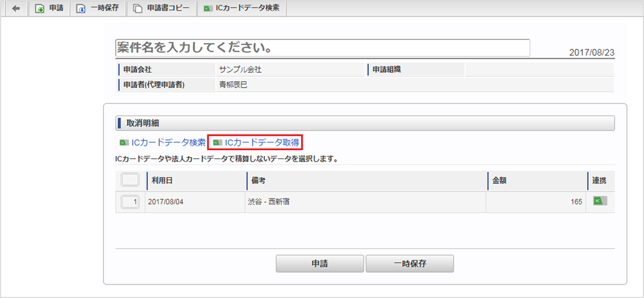Click the 一時保存 toolbar button at top
The width and height of the screenshot is (644, 298).
coord(98,8)
